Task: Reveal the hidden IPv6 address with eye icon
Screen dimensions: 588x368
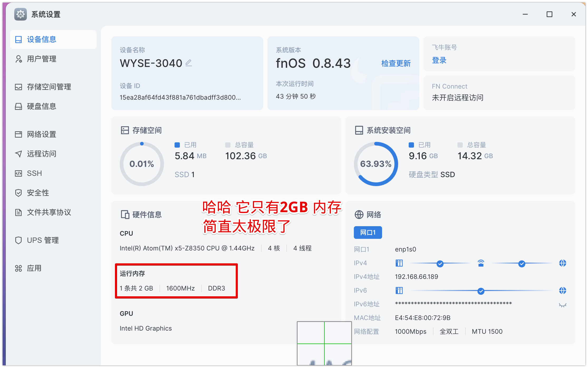Action: coord(562,305)
